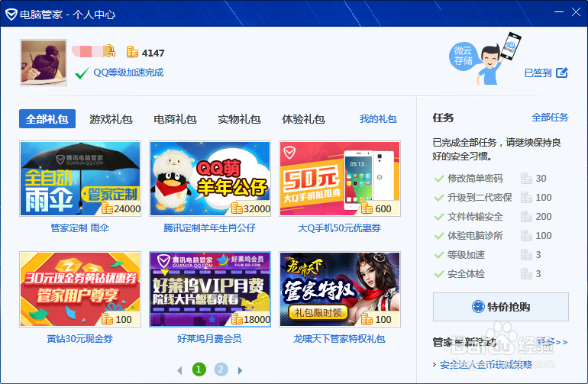Click the 24000 coin price on umbrella card

121,208
